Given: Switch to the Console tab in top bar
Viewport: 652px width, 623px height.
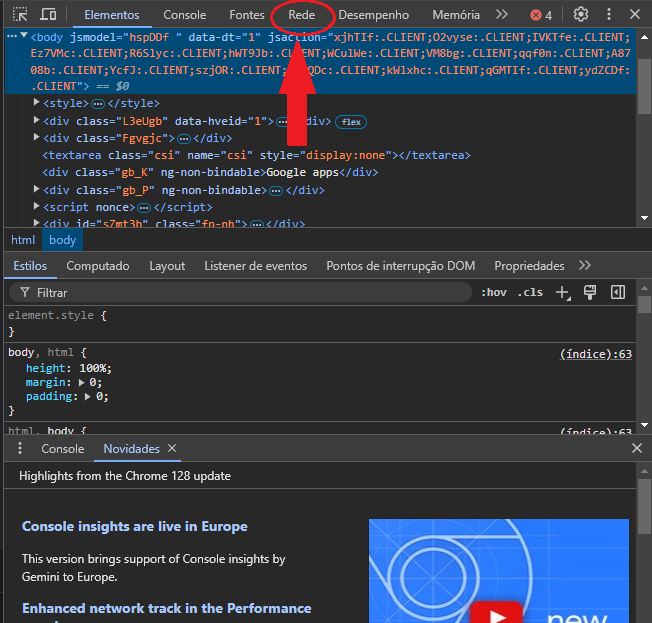Looking at the screenshot, I should 185,15.
